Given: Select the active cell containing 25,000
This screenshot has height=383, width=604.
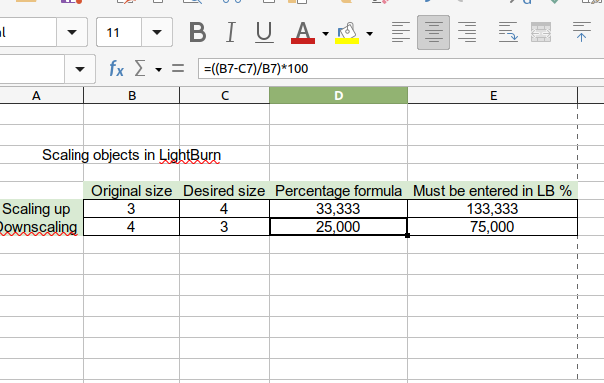Looking at the screenshot, I should (339, 227).
